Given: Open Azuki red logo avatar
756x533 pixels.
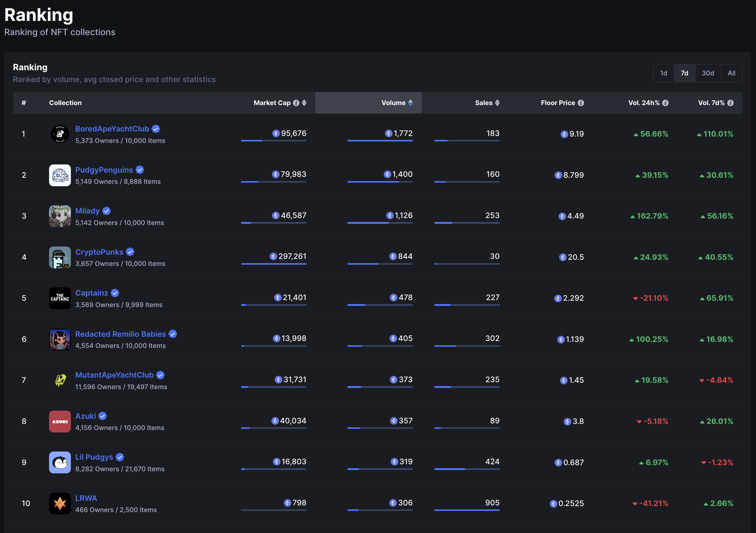Looking at the screenshot, I should [x=60, y=421].
